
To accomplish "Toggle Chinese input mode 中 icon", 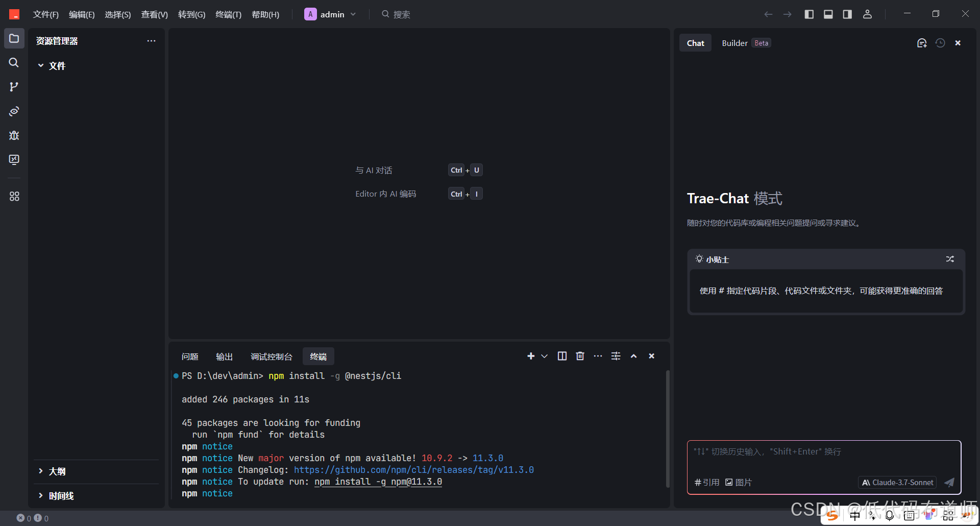I will point(854,515).
